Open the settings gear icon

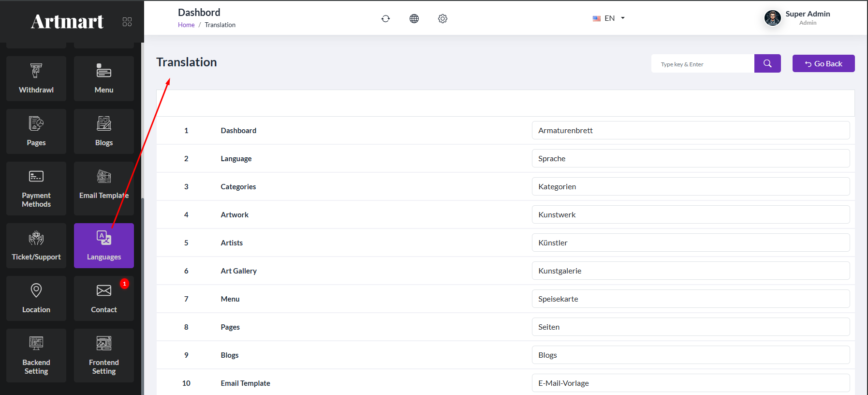(x=442, y=18)
